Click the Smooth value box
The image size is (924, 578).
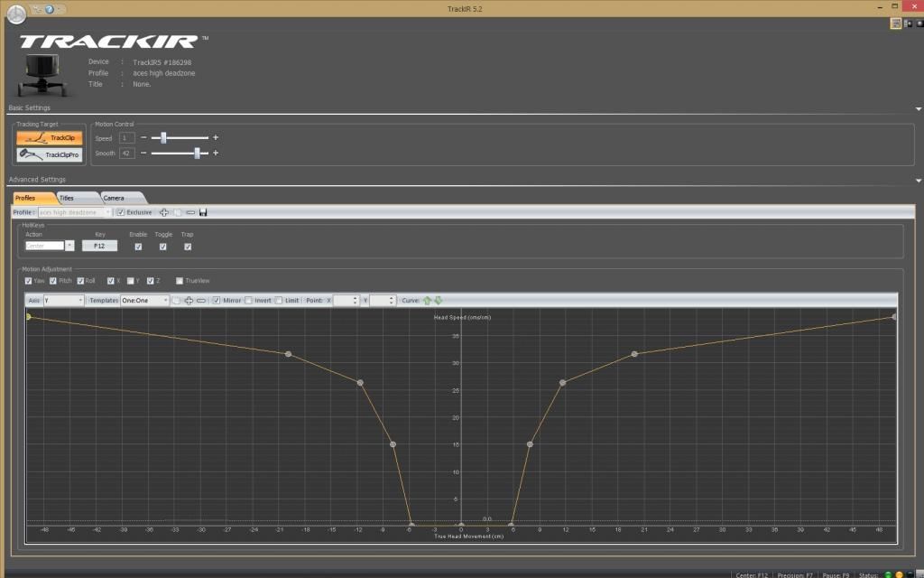pyautogui.click(x=126, y=154)
